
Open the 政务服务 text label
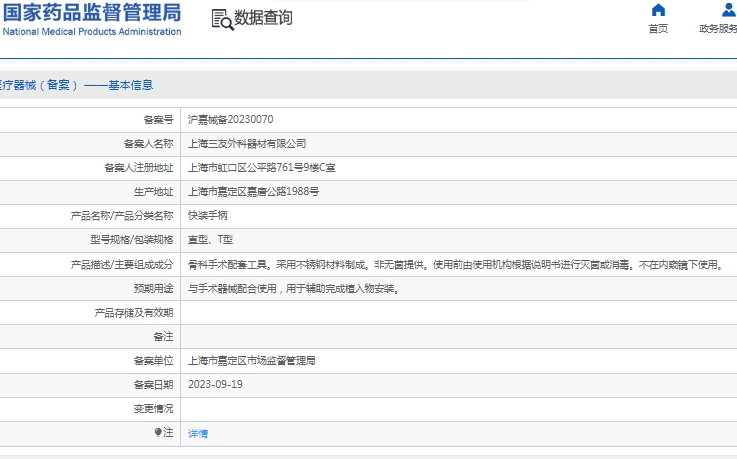718,29
